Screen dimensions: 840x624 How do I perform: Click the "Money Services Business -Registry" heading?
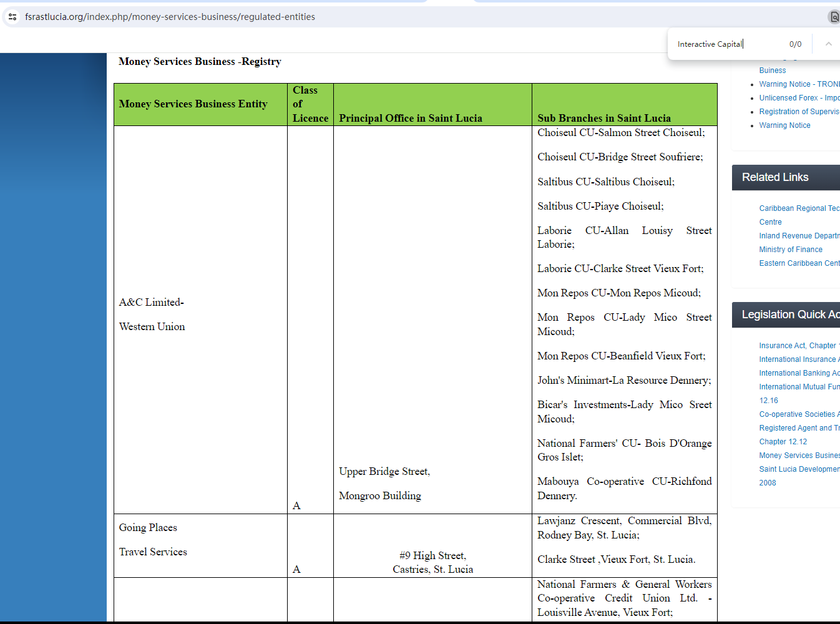tap(200, 61)
